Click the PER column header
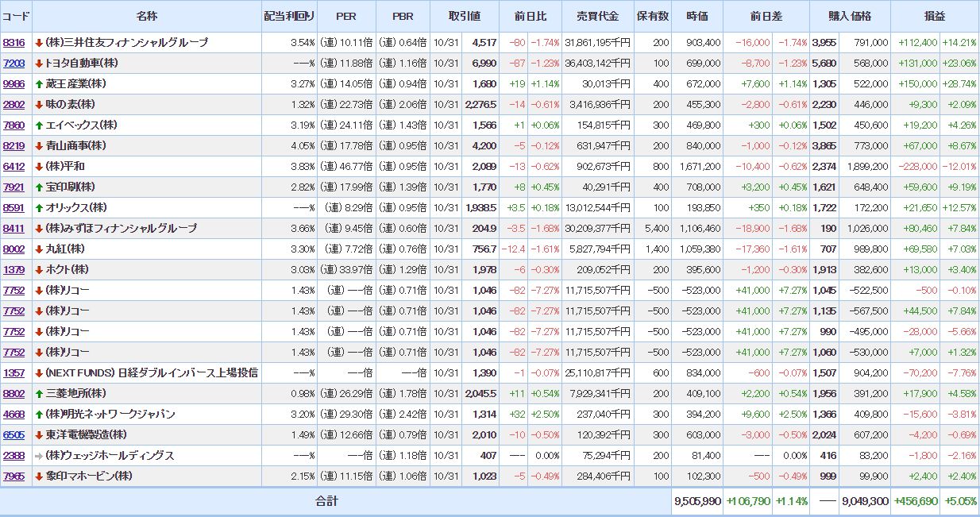Viewport: 980px width, 517px height. [346, 17]
